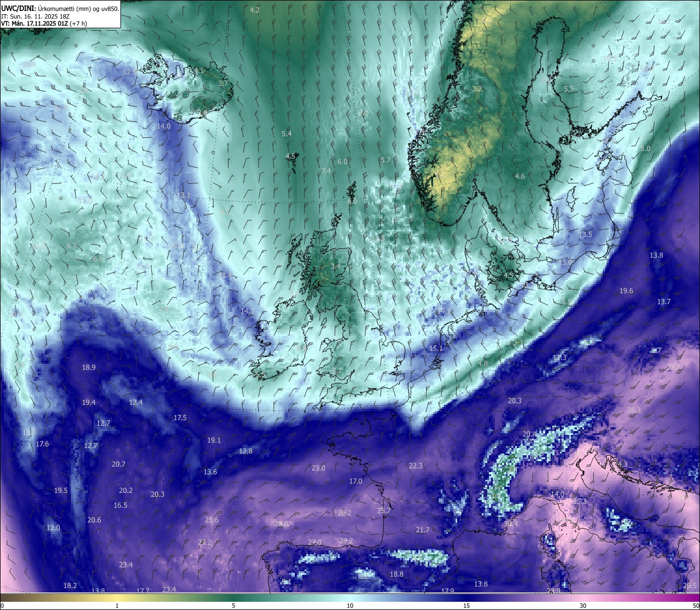Image resolution: width=700 pixels, height=610 pixels.
Task: Select the 19.4 value in the Atlantic
Action: click(89, 403)
